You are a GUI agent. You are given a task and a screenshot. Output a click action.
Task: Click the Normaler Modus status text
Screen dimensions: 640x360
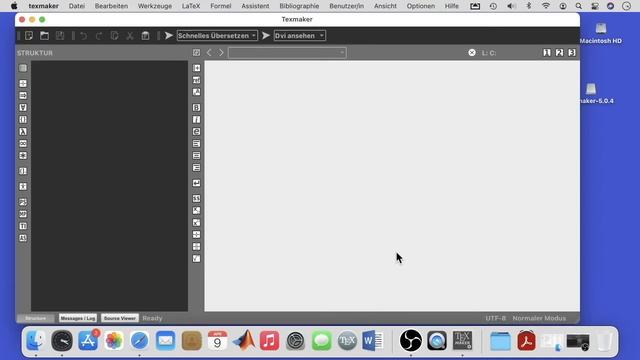point(539,318)
